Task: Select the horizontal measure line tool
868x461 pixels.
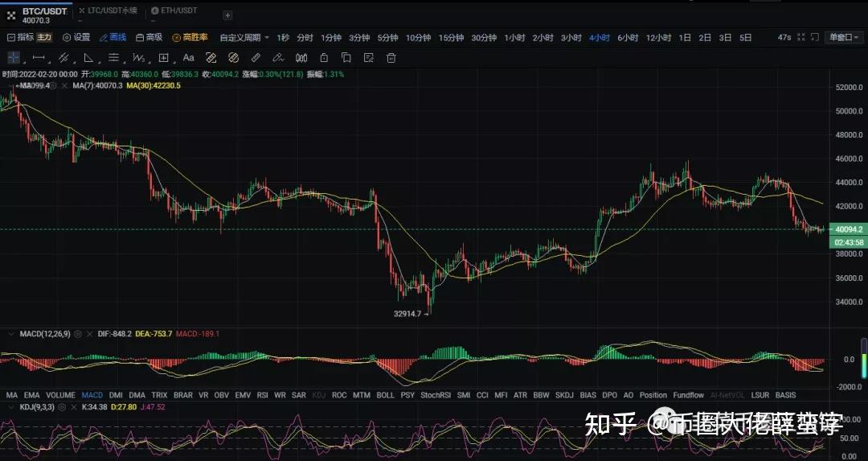Action: (39, 58)
